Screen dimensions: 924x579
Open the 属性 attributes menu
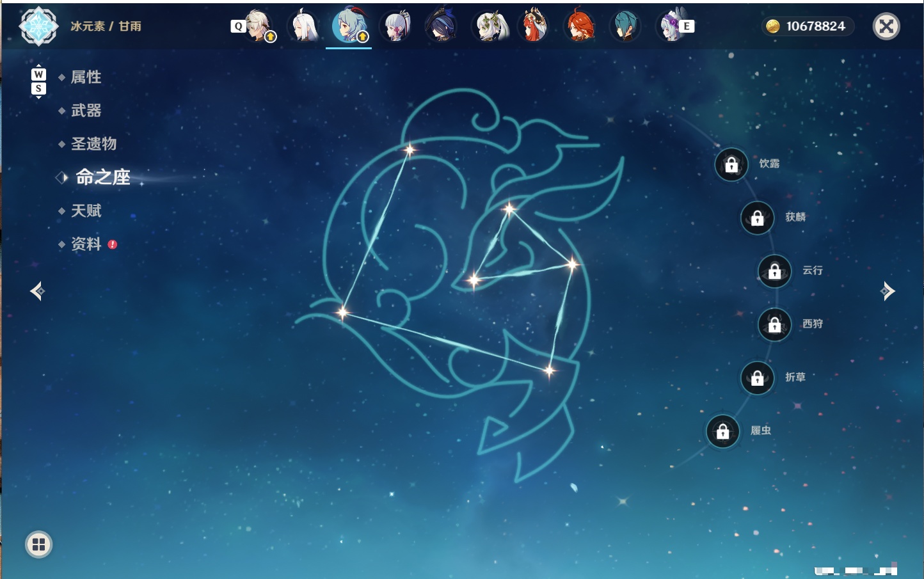(x=86, y=77)
